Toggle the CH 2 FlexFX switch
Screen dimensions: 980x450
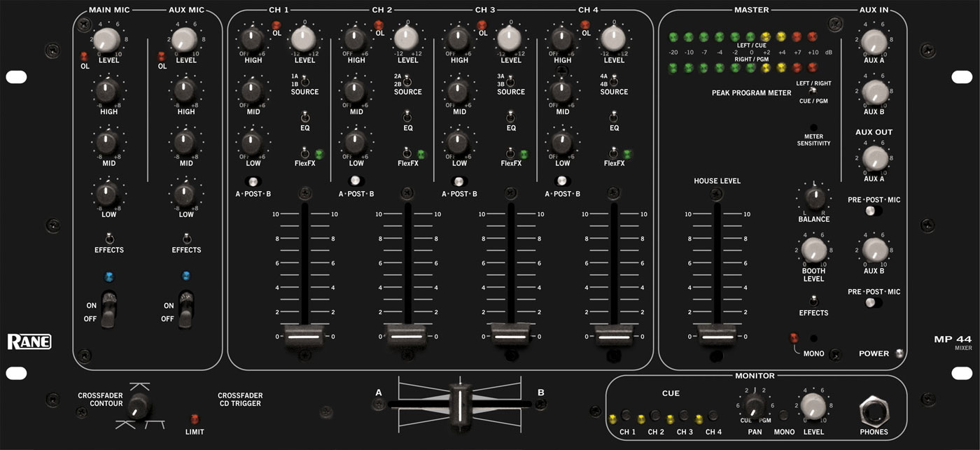(407, 153)
